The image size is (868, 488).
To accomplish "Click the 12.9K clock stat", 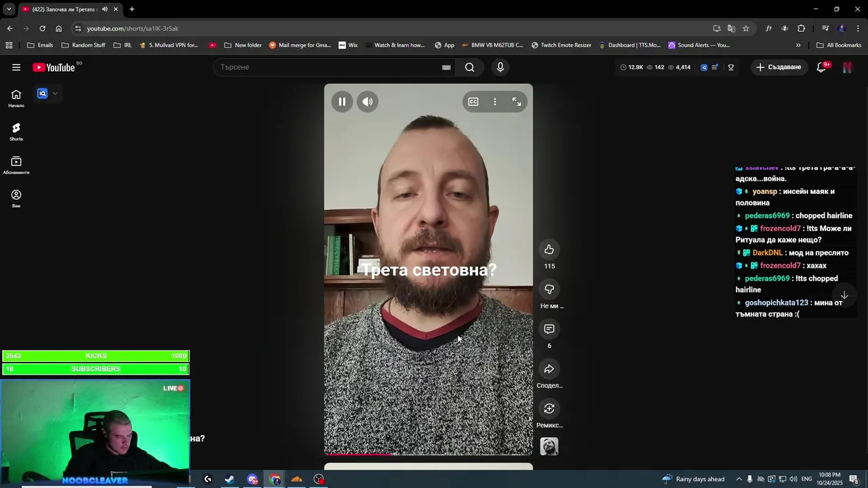I will [x=631, y=67].
